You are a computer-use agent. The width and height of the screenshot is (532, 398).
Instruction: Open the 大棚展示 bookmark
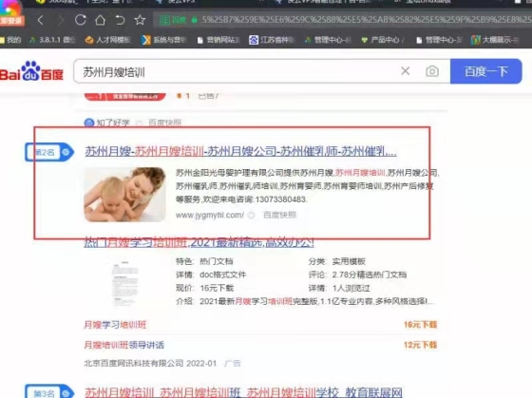pos(495,40)
